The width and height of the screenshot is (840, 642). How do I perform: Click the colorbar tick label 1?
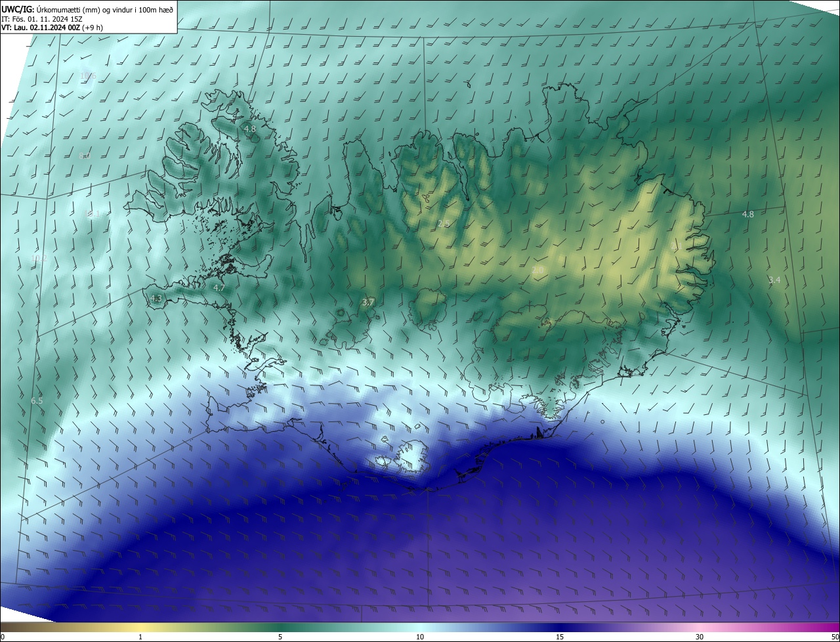coord(140,637)
